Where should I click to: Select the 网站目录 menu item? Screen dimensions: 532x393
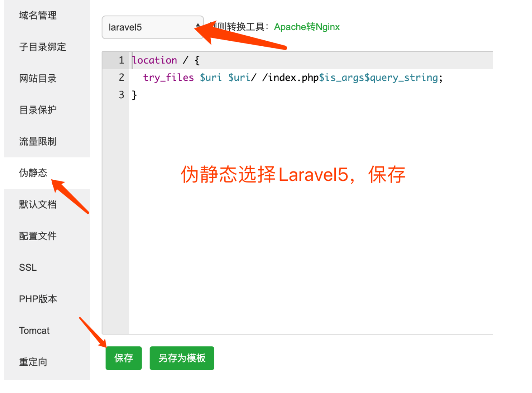(38, 78)
